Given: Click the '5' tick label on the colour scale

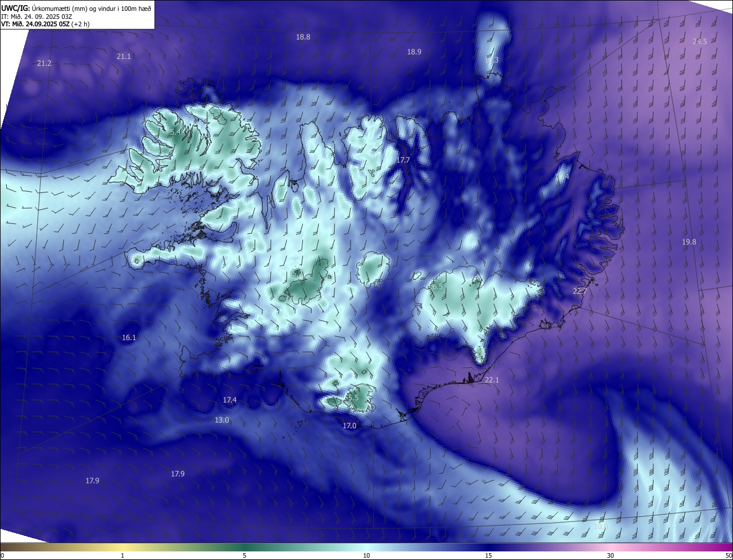Looking at the screenshot, I should [245, 555].
